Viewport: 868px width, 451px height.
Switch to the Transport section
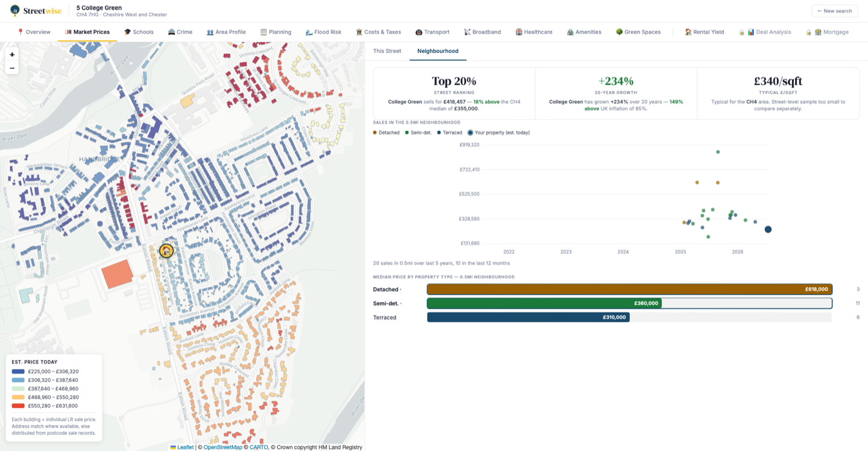tap(432, 32)
